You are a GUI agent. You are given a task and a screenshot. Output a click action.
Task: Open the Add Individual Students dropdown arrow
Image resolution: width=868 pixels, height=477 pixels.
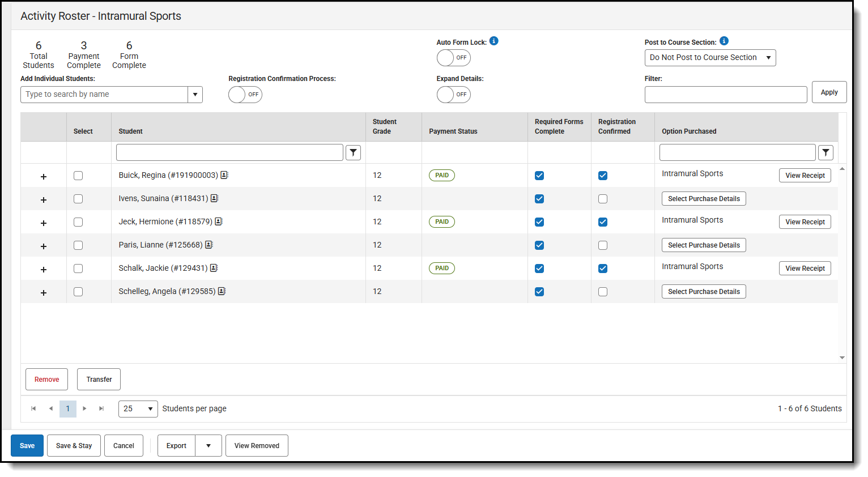pos(195,95)
